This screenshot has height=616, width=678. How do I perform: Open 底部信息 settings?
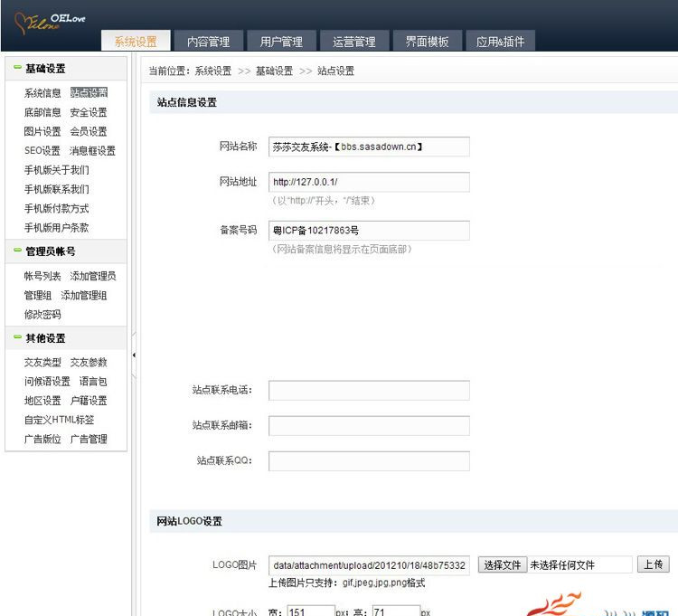42,112
